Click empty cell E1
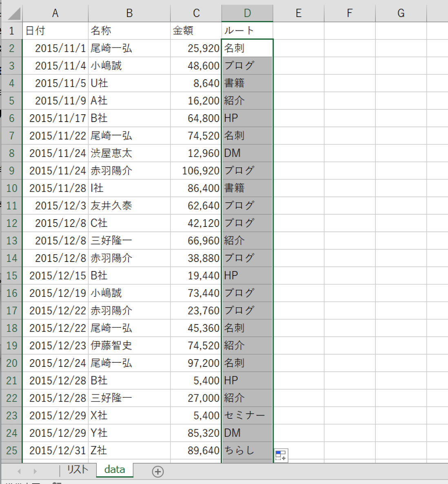The height and width of the screenshot is (484, 448). pyautogui.click(x=298, y=31)
